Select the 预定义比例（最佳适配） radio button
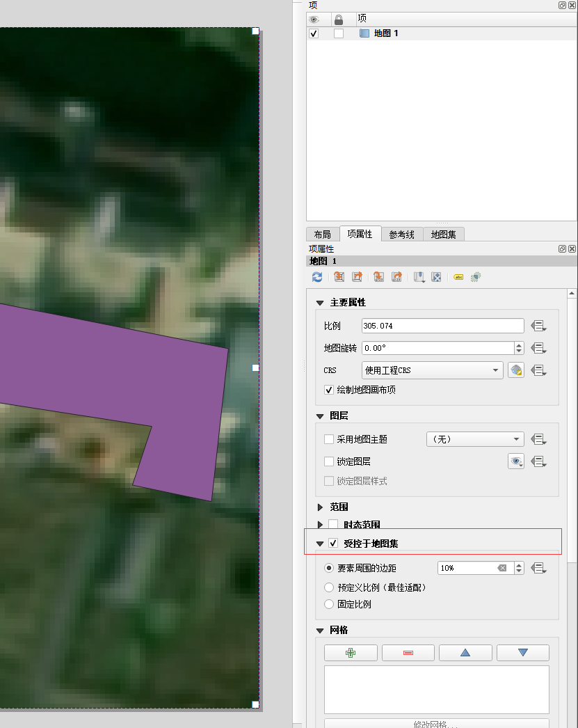 click(x=328, y=587)
